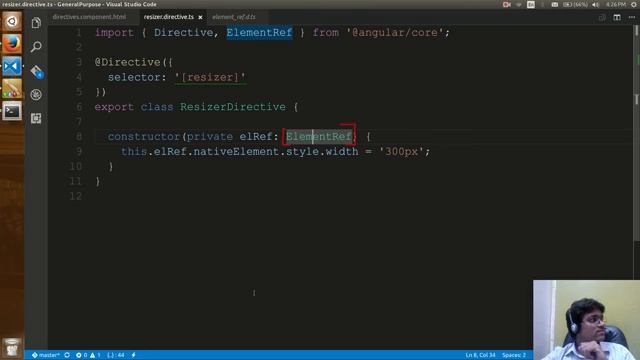Open the network wifi indicator

(x=519, y=4)
